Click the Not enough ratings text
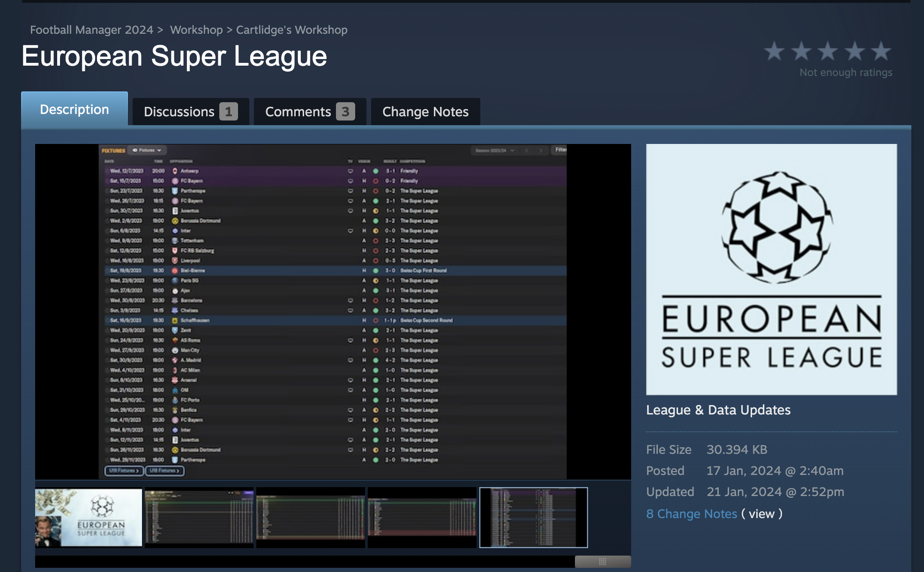 [x=846, y=72]
